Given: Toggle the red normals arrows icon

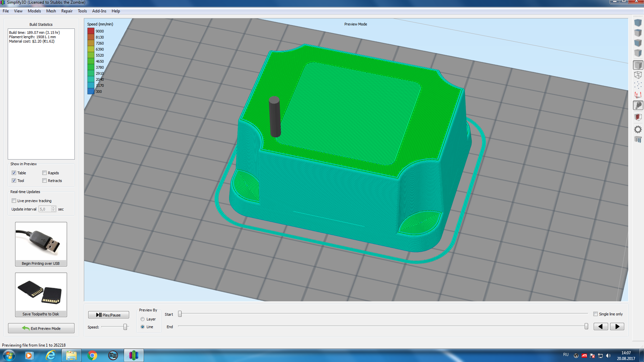Looking at the screenshot, I should (638, 95).
